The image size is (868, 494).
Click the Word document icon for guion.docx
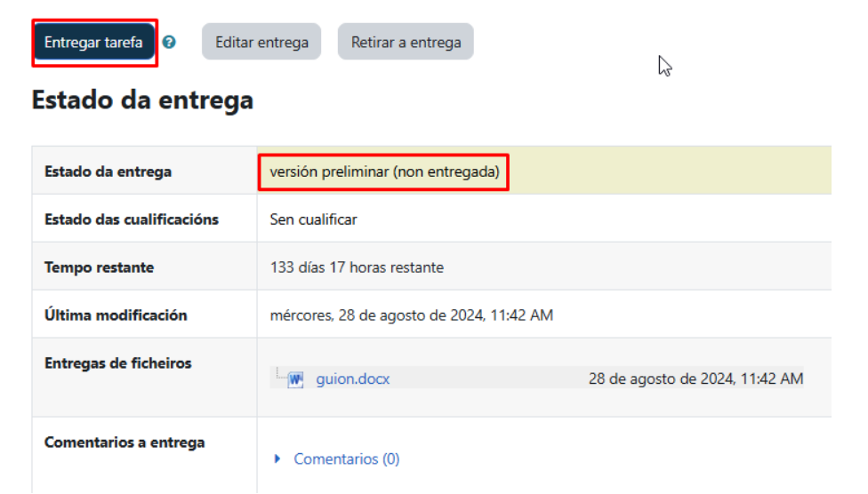(296, 379)
